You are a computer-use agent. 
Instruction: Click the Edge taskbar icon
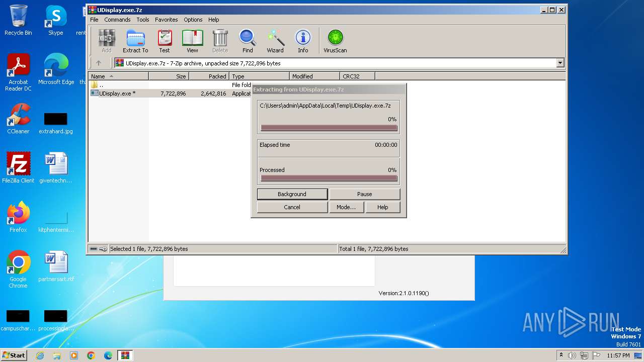pos(108,355)
